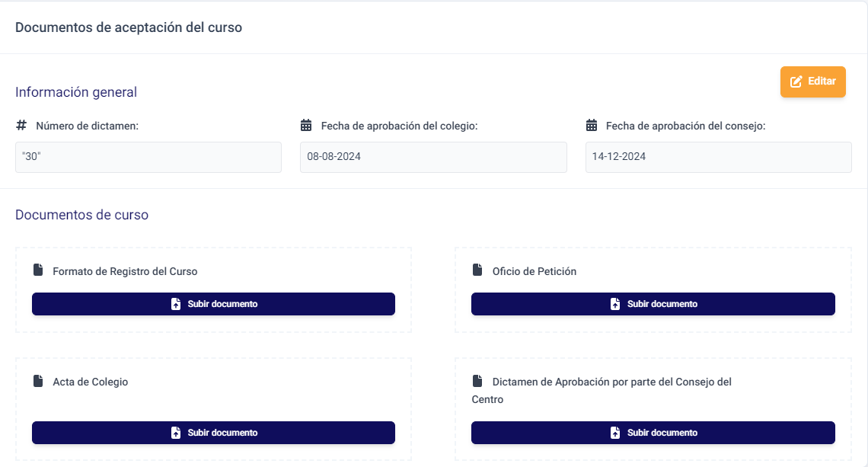This screenshot has height=467, width=868.
Task: Click calendar icon for Fecha de aprobación del consejo
Action: point(592,125)
